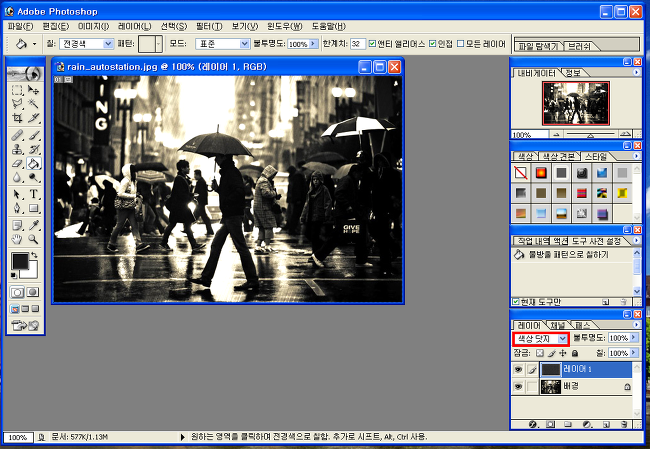Select the Crop tool
Image resolution: width=650 pixels, height=449 pixels.
(17, 118)
